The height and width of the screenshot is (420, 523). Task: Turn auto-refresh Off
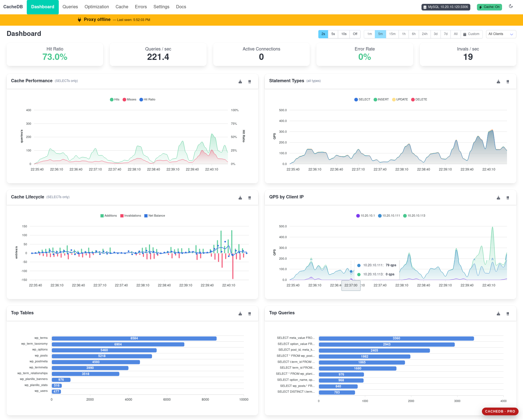(x=355, y=34)
